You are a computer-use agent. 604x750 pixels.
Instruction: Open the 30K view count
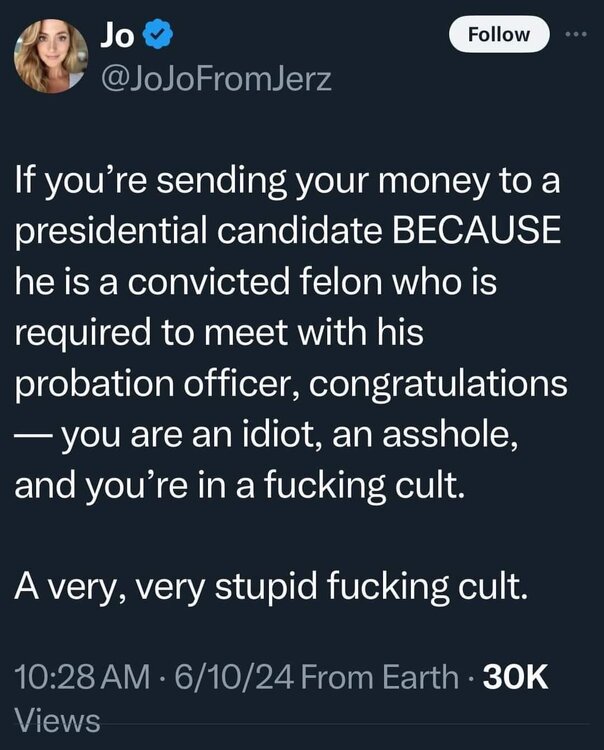point(515,677)
